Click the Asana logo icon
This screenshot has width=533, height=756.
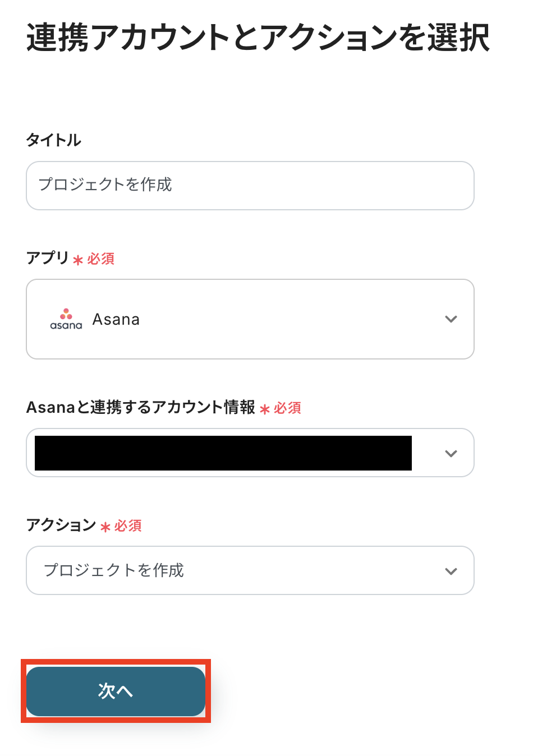[x=66, y=319]
